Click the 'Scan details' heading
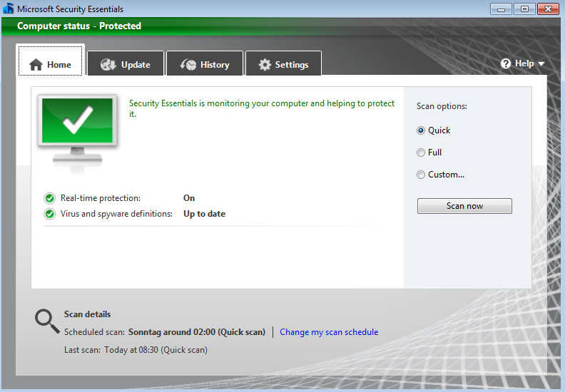Screen dimensions: 565x392 [x=87, y=314]
